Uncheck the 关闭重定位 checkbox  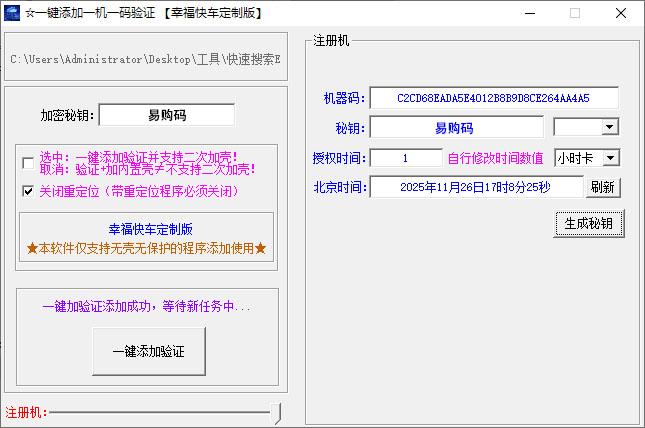tap(28, 190)
